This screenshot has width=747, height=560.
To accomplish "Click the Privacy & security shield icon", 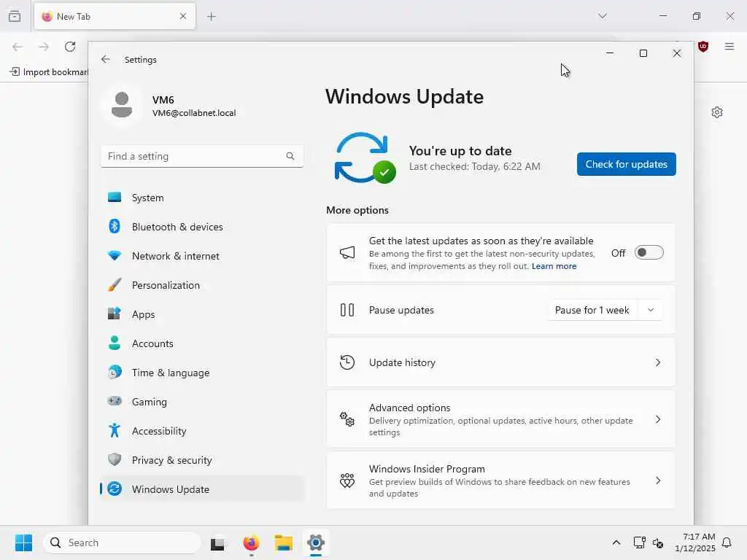I will [115, 459].
